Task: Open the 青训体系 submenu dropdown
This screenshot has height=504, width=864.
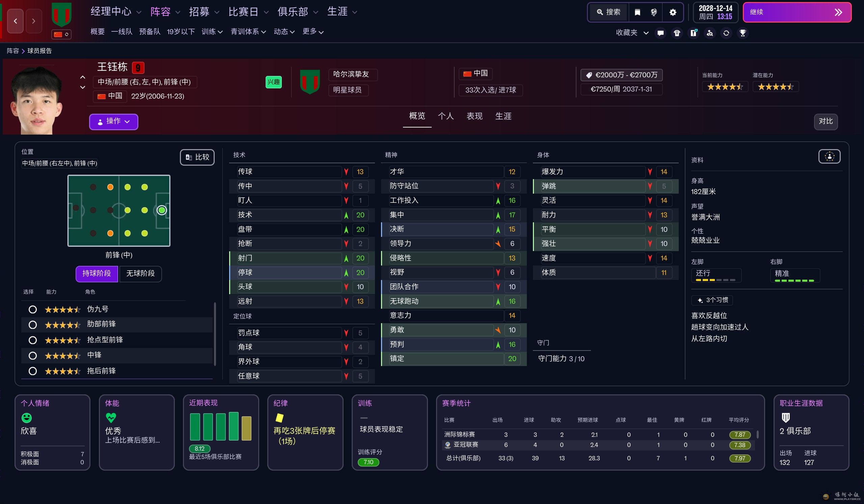Action: point(248,31)
